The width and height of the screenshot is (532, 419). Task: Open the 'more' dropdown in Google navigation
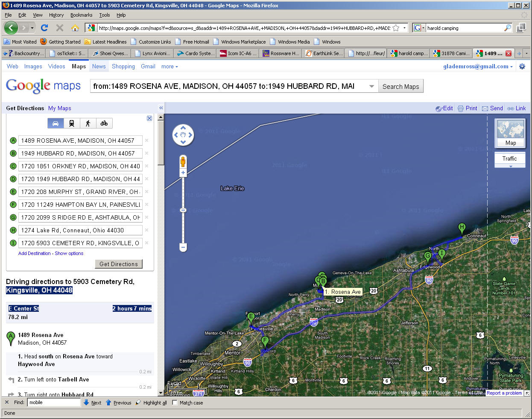click(169, 67)
